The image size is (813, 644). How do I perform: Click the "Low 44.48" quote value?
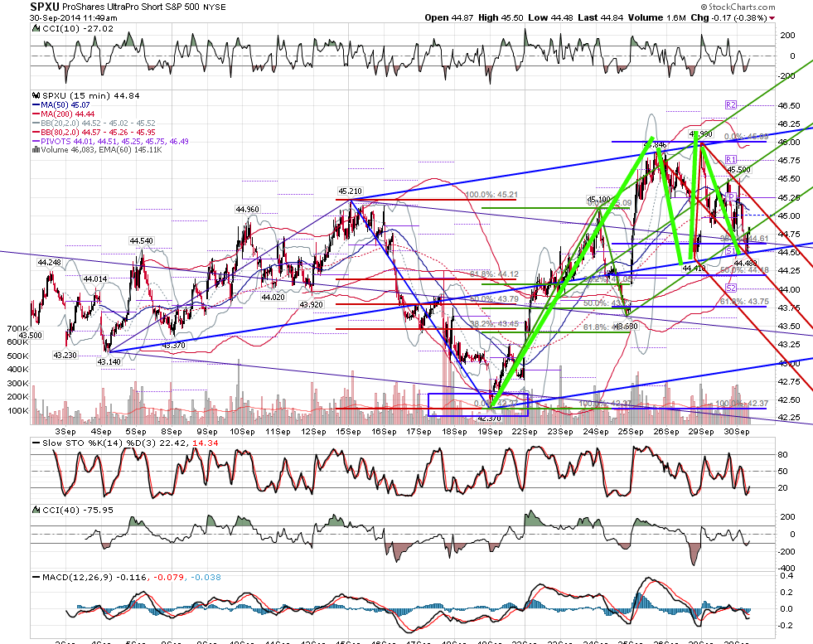pos(550,17)
